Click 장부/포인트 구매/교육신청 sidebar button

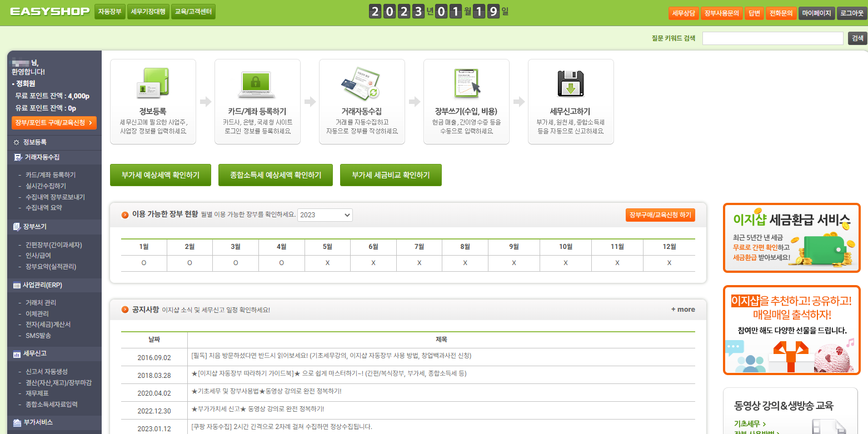54,123
